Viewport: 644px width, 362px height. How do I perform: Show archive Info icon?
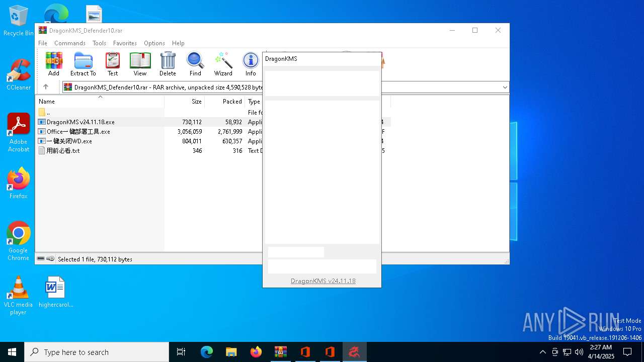point(251,64)
